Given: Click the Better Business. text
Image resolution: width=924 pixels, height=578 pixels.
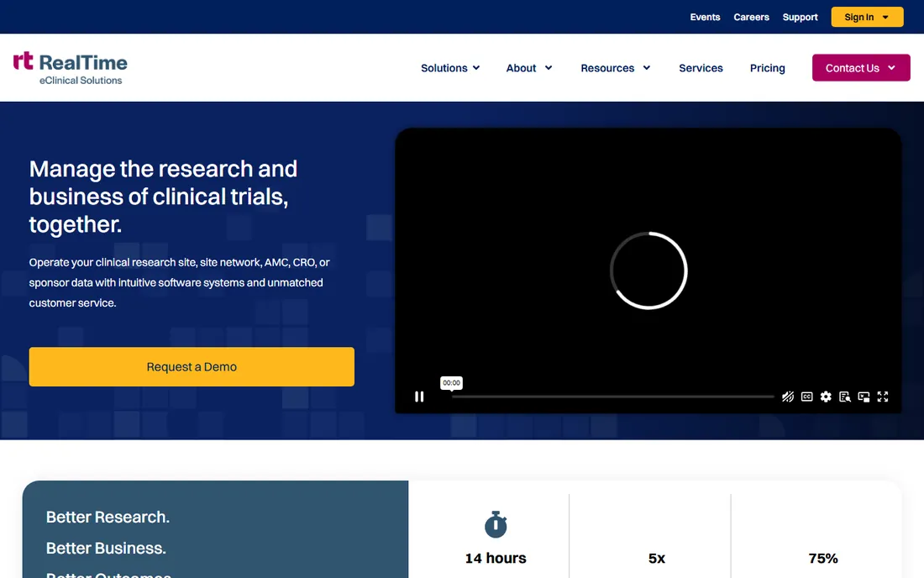Looking at the screenshot, I should [106, 548].
